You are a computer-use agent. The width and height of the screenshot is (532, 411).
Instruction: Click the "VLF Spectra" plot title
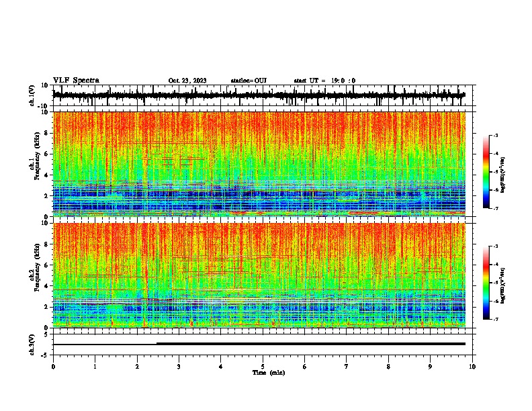(x=76, y=81)
